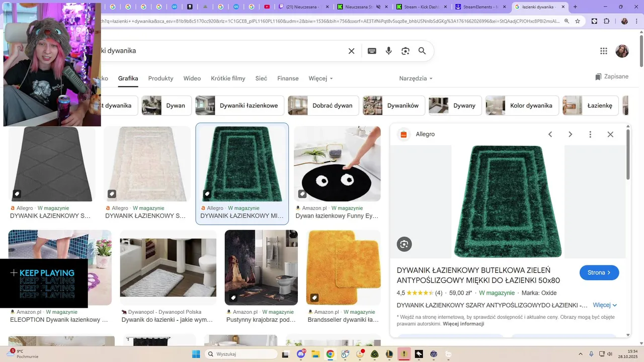Open Task View on the taskbar
The width and height of the screenshot is (644, 362).
click(x=286, y=354)
